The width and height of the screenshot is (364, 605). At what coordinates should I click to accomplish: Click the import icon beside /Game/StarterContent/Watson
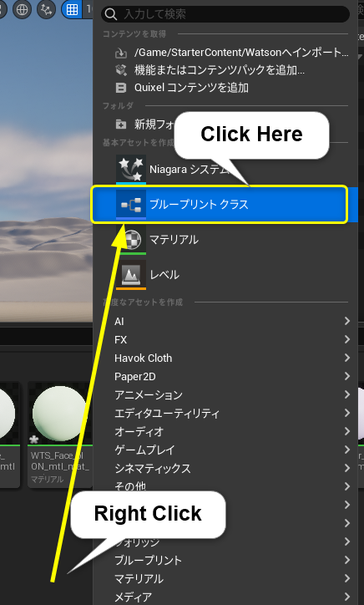point(121,53)
